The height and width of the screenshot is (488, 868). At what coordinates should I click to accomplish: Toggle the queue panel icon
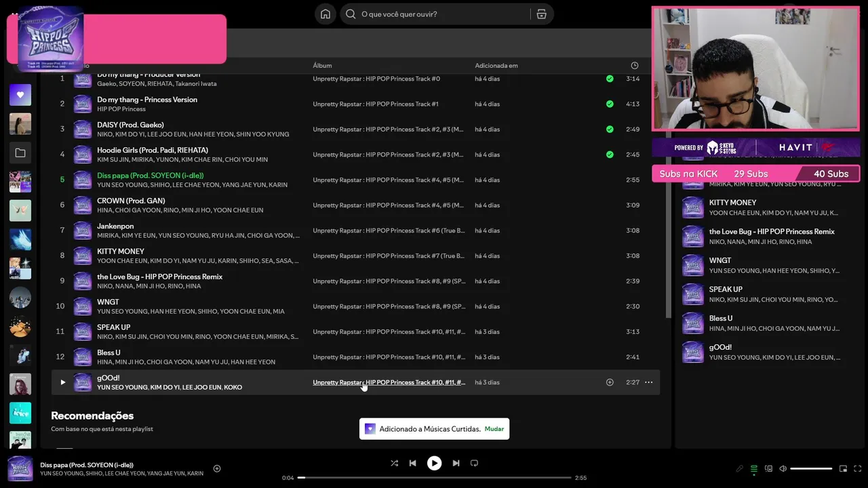click(x=753, y=468)
